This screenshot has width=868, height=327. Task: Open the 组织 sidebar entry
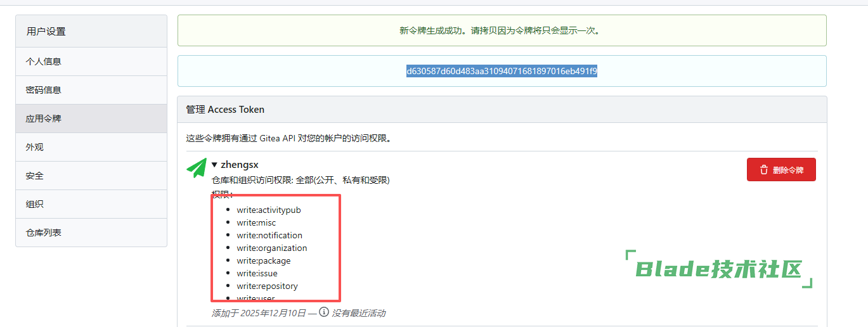(x=34, y=204)
